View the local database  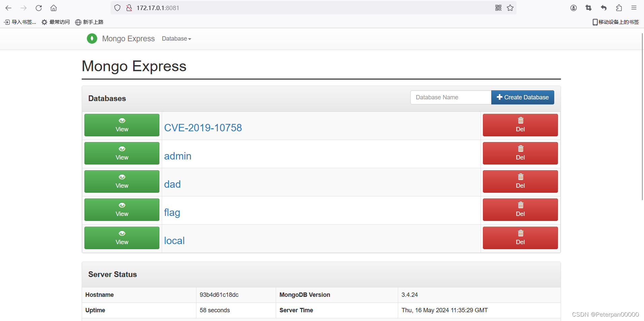tap(122, 238)
